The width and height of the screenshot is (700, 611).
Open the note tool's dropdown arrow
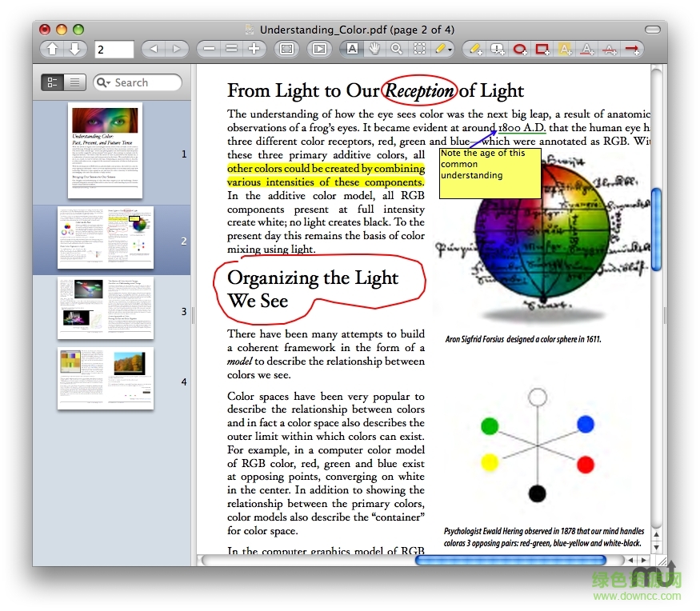[x=450, y=49]
